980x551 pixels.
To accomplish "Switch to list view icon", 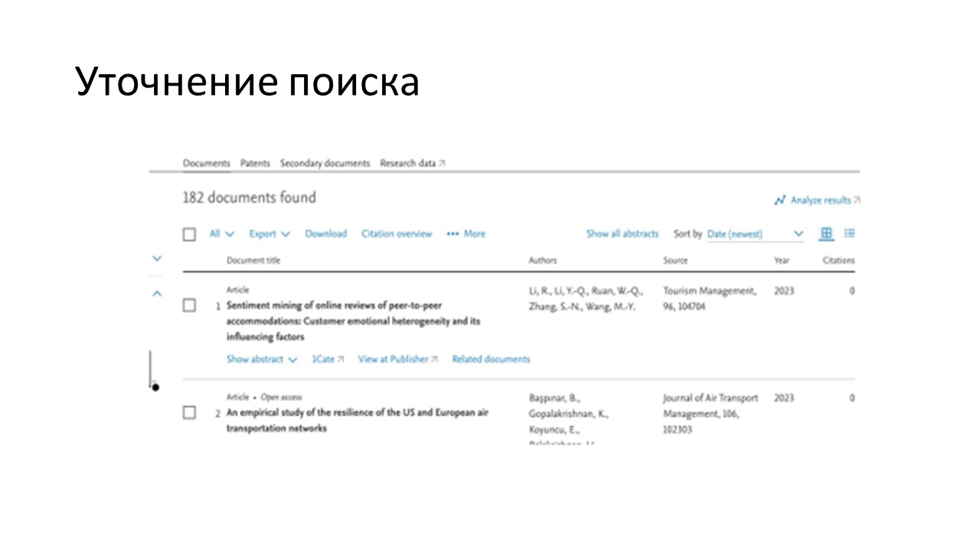I will click(x=849, y=233).
